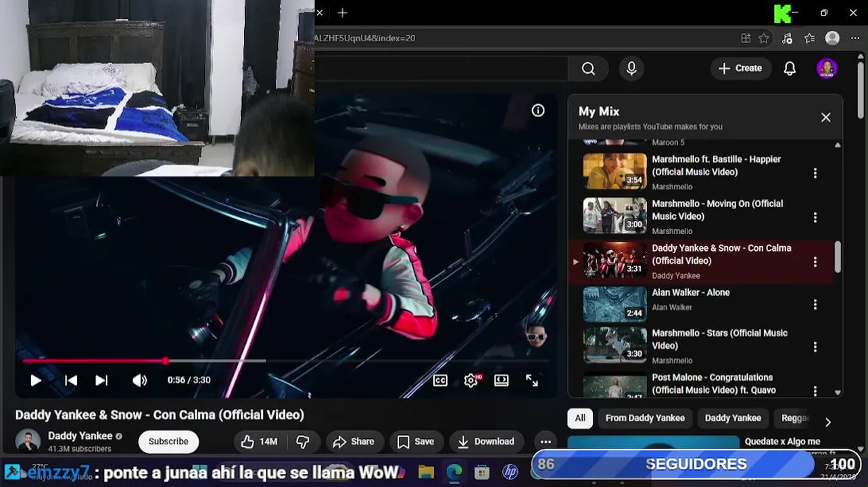
Task: Open the browser profile avatar
Action: 833,38
